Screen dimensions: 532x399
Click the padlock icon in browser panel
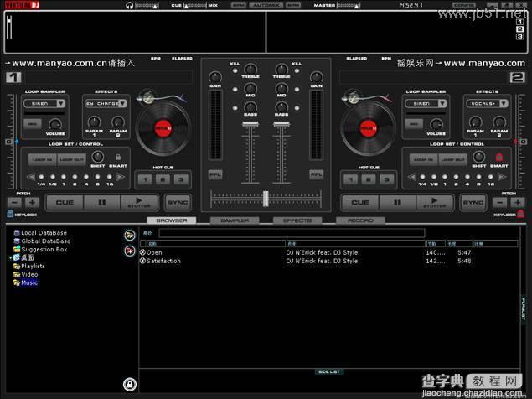(x=130, y=385)
